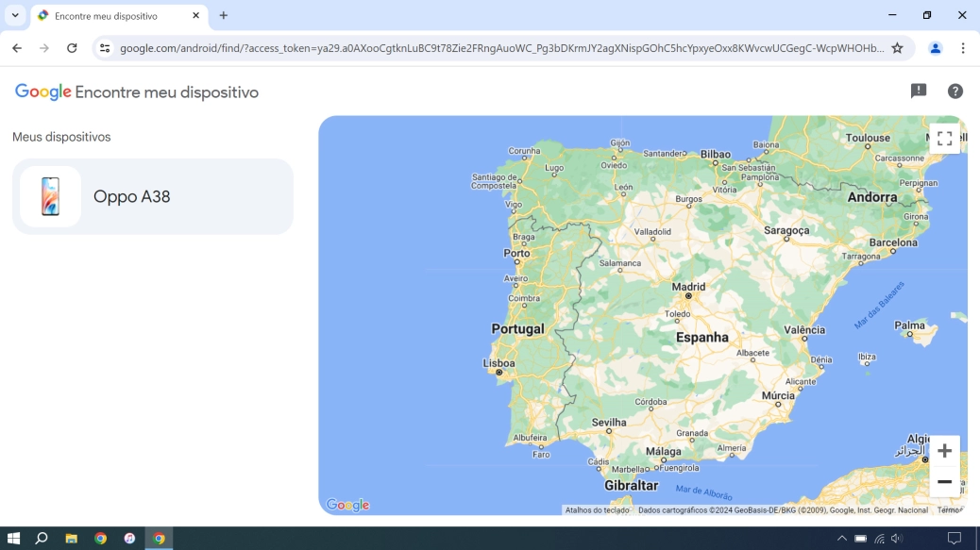Close the Encontre meu dispositivo tab

click(195, 15)
